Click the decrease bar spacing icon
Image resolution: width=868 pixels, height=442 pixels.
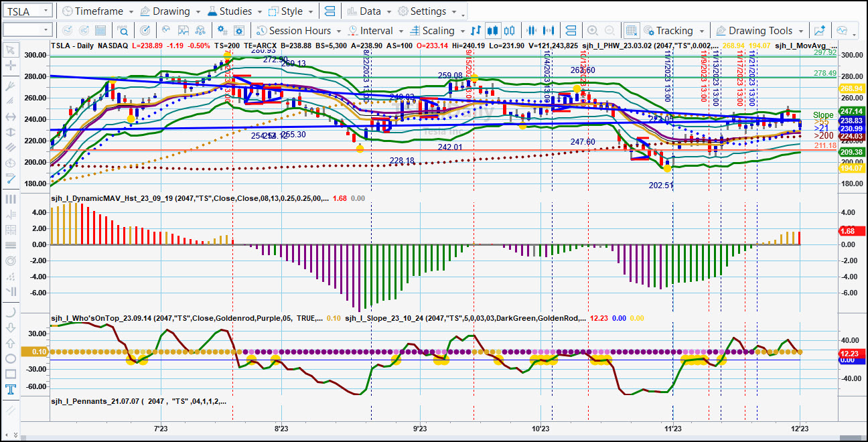coord(532,30)
